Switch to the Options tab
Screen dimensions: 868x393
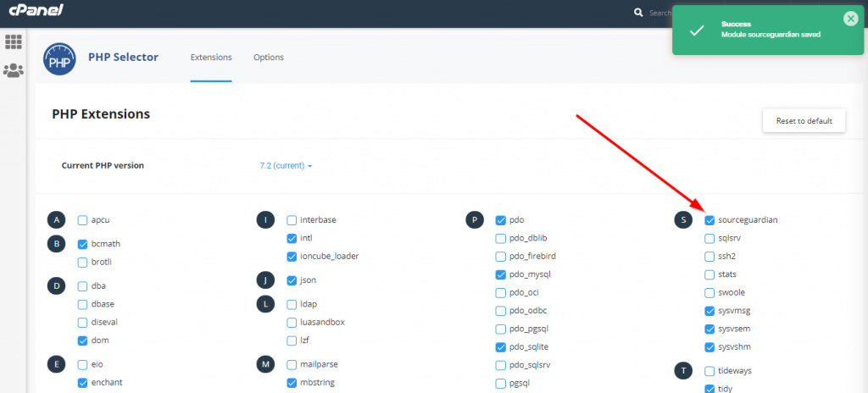[x=269, y=58]
